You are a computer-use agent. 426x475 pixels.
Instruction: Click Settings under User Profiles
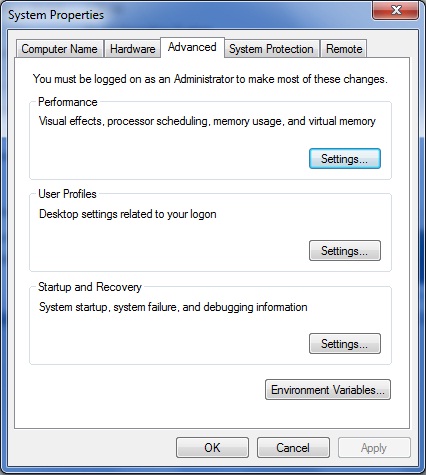coord(345,251)
